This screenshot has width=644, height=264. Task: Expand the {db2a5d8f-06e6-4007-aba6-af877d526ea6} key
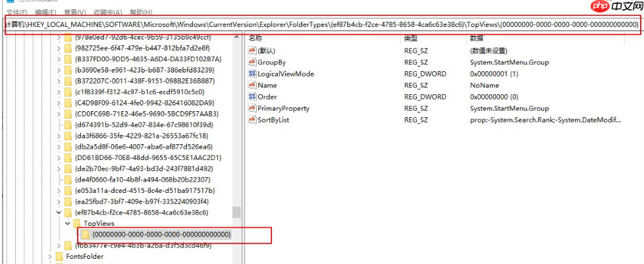tap(58, 147)
